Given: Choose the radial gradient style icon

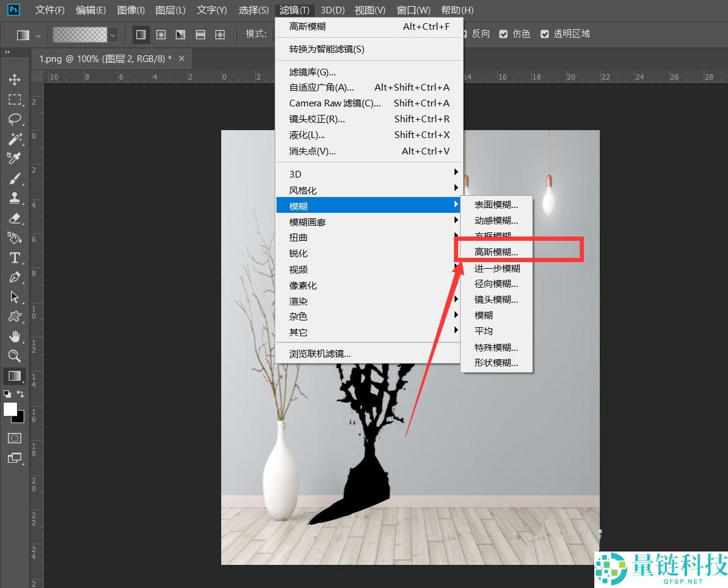Looking at the screenshot, I should (x=161, y=35).
